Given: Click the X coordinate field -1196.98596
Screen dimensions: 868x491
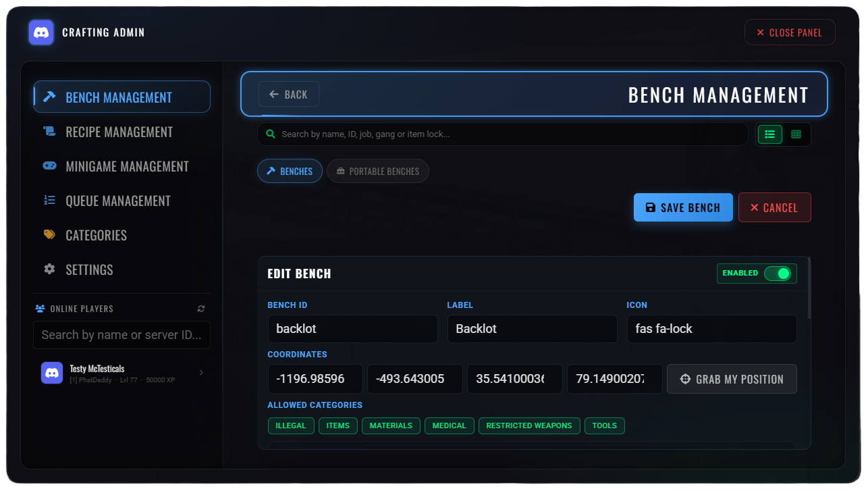Looking at the screenshot, I should (x=315, y=379).
